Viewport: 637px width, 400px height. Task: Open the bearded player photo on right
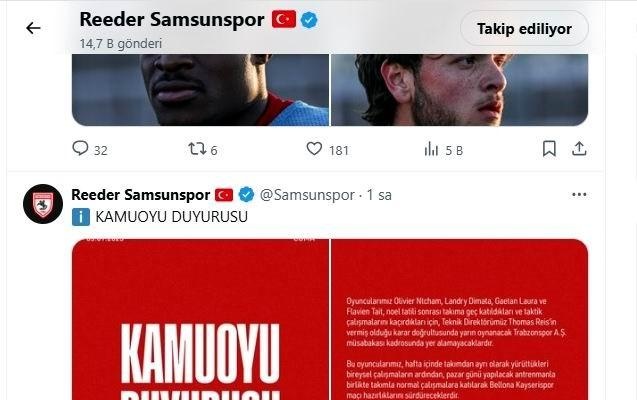click(459, 90)
